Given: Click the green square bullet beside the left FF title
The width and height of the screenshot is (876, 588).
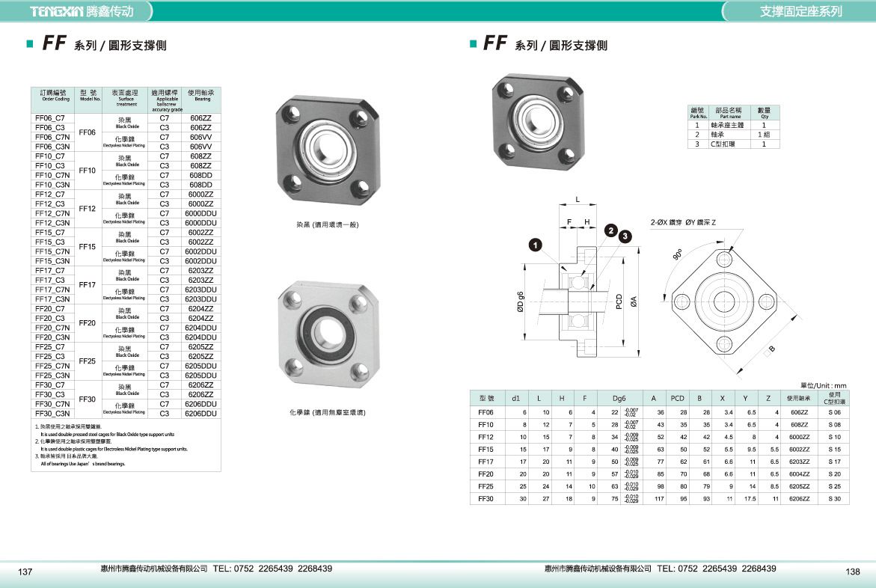Looking at the screenshot, I should click(x=29, y=44).
